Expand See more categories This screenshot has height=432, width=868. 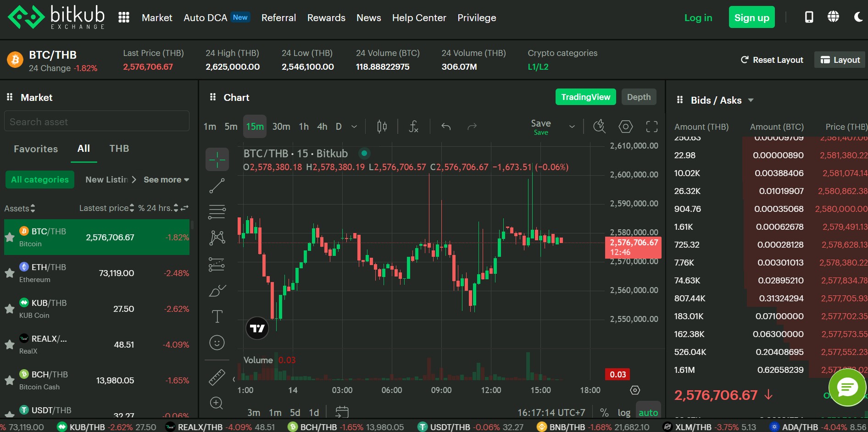click(x=167, y=180)
